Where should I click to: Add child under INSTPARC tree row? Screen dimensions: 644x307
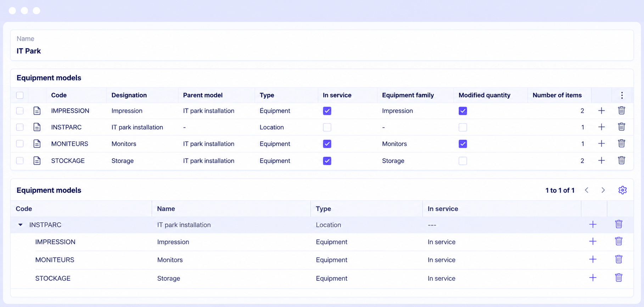click(593, 224)
